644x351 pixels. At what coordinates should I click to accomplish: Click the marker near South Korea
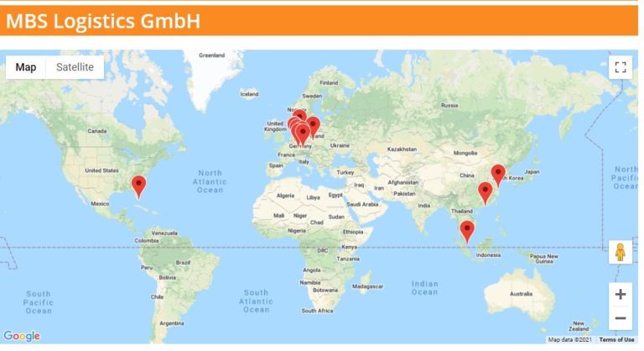(498, 175)
